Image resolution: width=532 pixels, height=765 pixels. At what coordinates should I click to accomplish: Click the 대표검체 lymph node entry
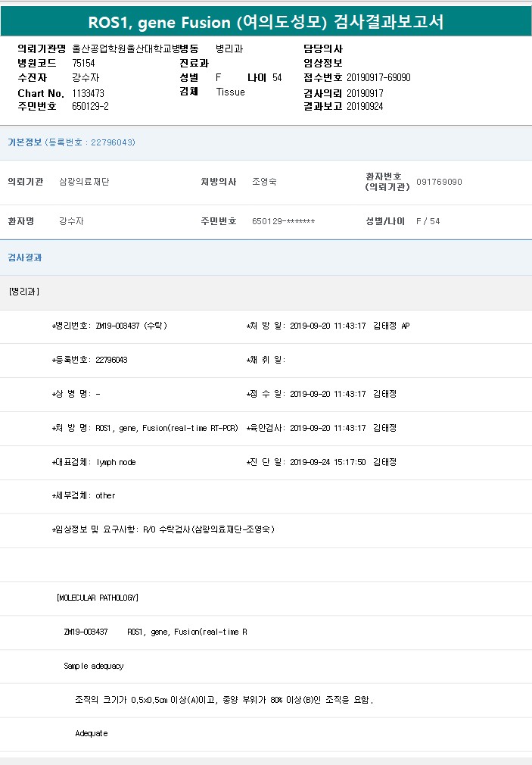click(x=116, y=462)
